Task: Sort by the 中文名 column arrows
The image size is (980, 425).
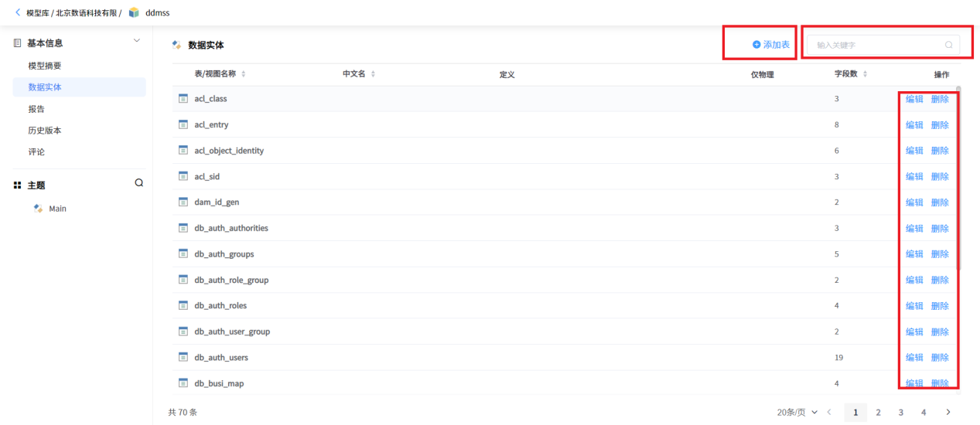Action: [373, 74]
